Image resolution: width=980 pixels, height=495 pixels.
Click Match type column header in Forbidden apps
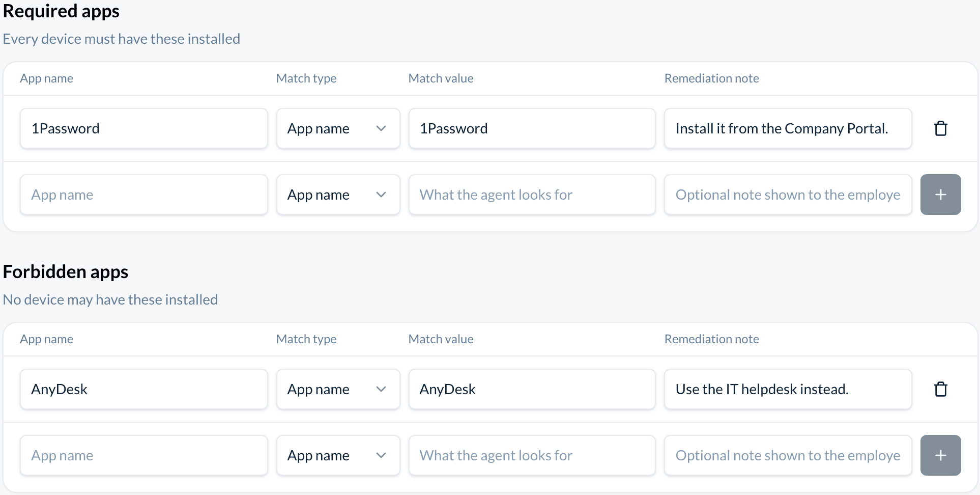[306, 339]
